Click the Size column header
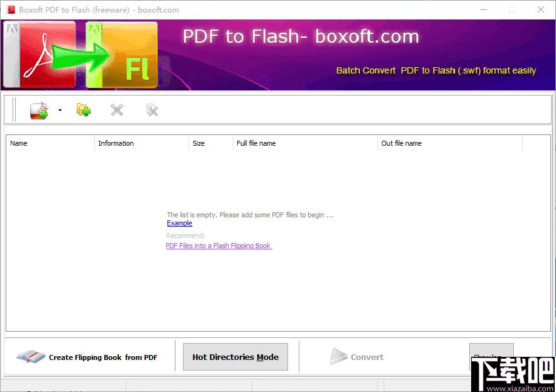 tap(211, 143)
